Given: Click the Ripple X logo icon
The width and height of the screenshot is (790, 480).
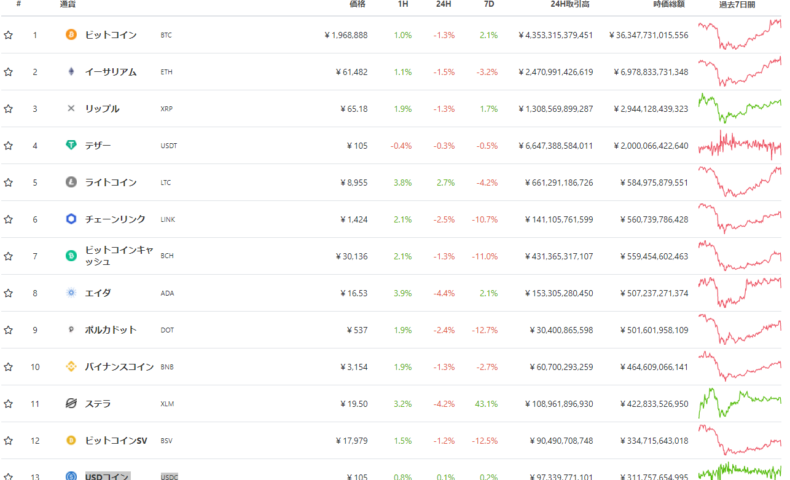Looking at the screenshot, I should [71, 108].
